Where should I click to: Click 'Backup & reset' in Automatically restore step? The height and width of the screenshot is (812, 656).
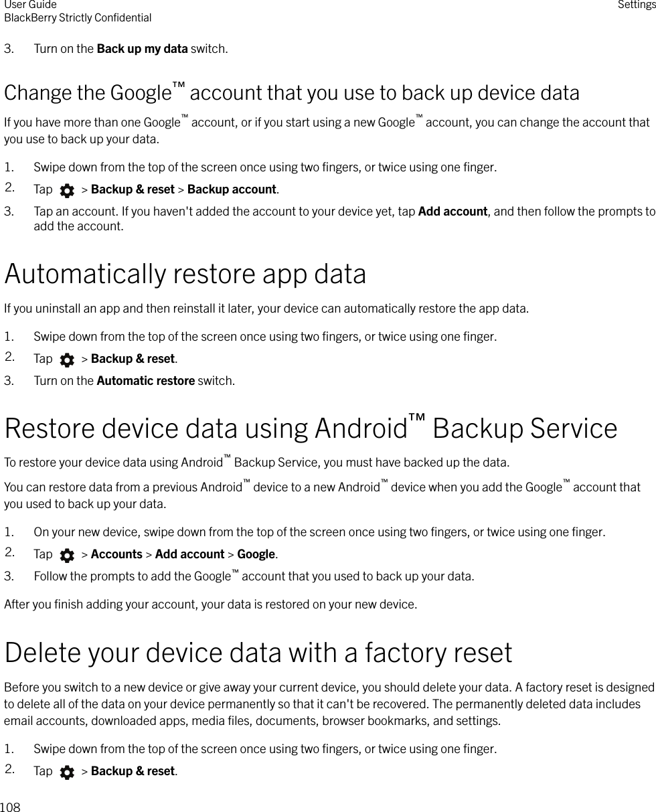tap(133, 359)
